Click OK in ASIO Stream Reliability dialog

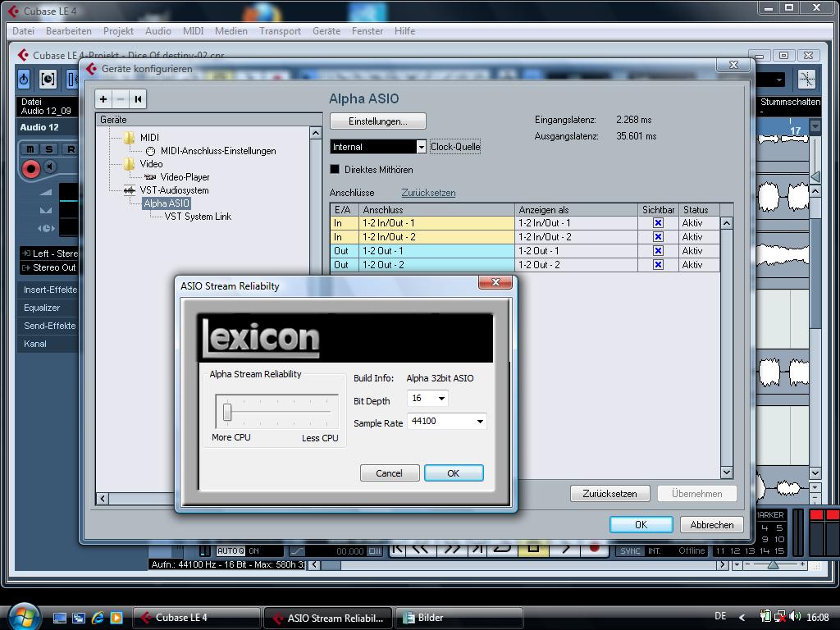(x=454, y=473)
